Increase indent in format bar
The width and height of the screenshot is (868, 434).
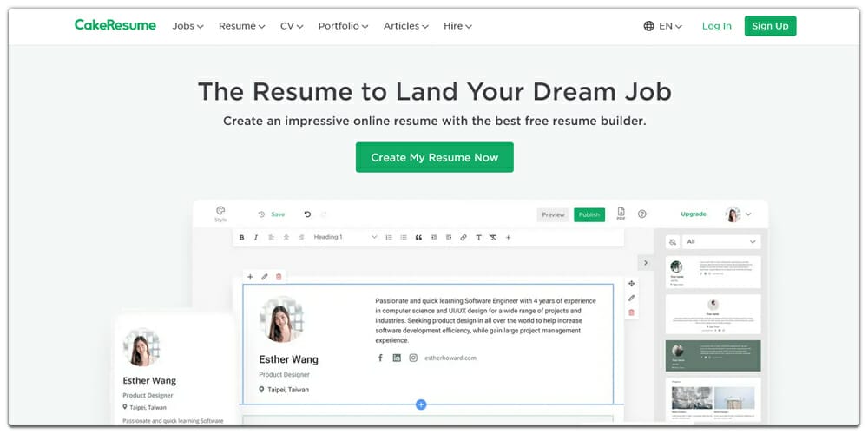[x=449, y=238]
